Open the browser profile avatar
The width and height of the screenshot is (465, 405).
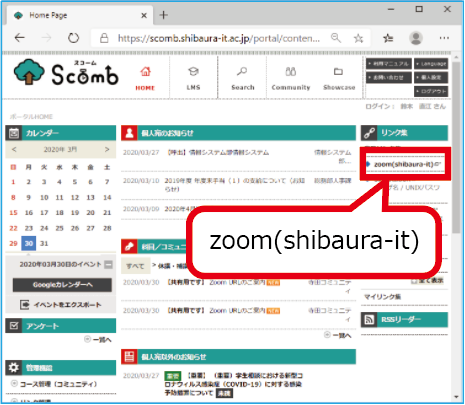pyautogui.click(x=416, y=38)
